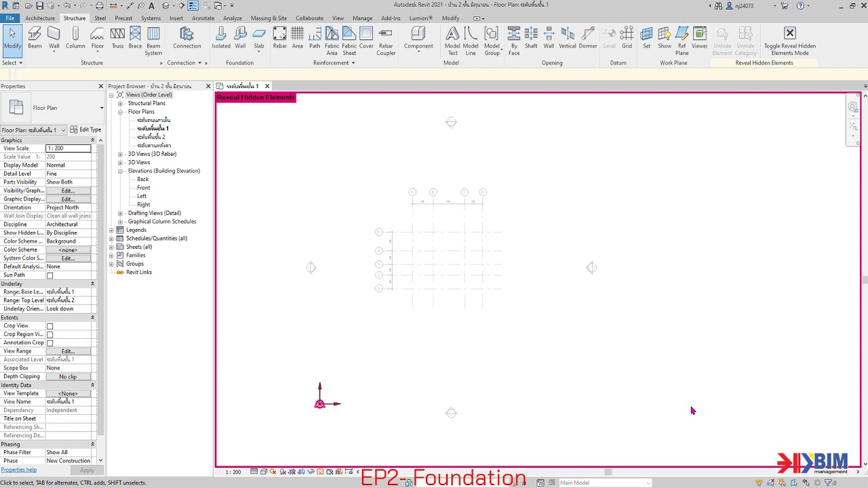This screenshot has height=488, width=868.
Task: Check the Crop View box
Action: pos(50,326)
